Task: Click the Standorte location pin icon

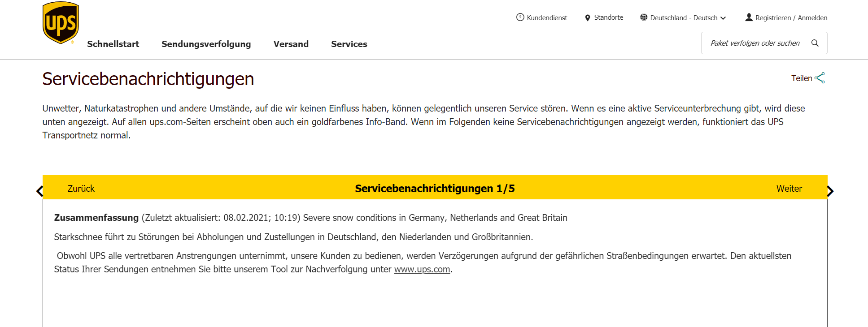Action: (588, 18)
